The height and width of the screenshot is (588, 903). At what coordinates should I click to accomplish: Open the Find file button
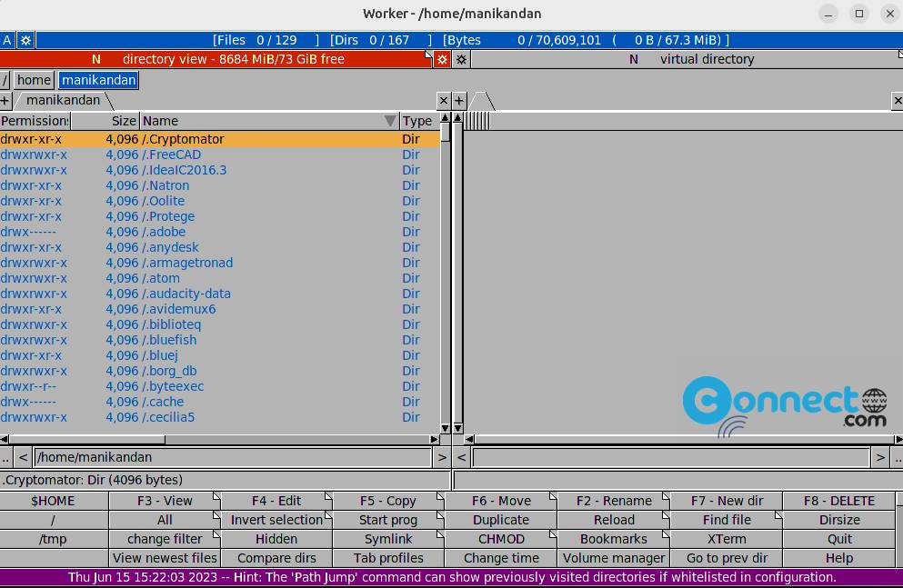tap(727, 520)
